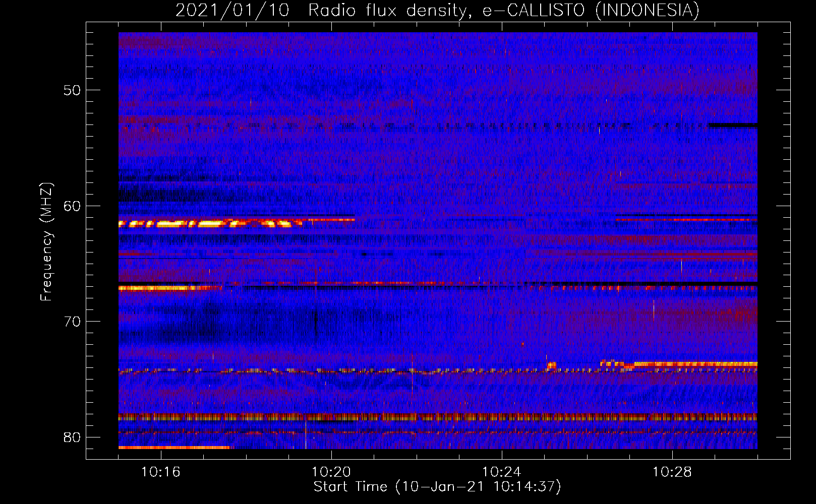Screen dimensions: 816x504
Task: Click the 50 MHz frequency tick label
Action: coord(72,90)
